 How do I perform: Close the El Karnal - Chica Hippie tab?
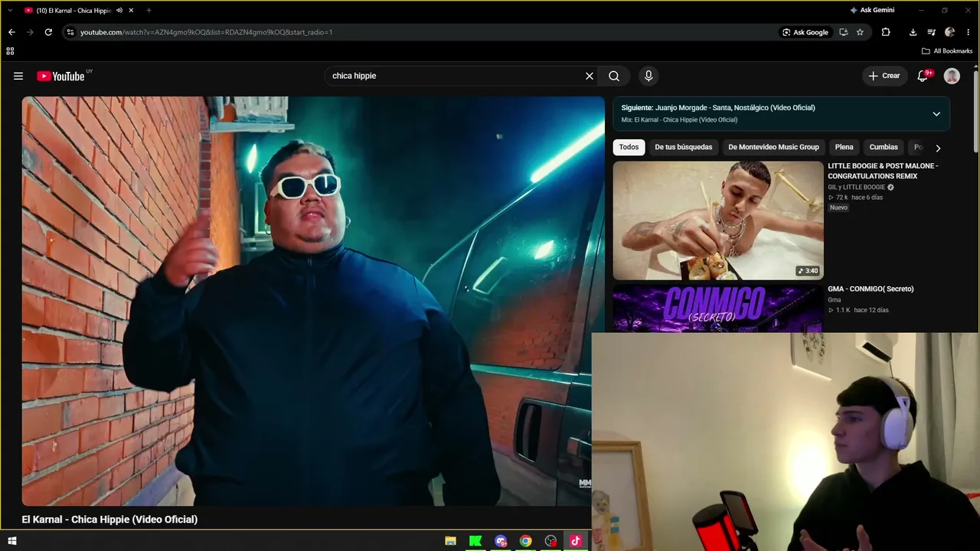[x=131, y=11]
